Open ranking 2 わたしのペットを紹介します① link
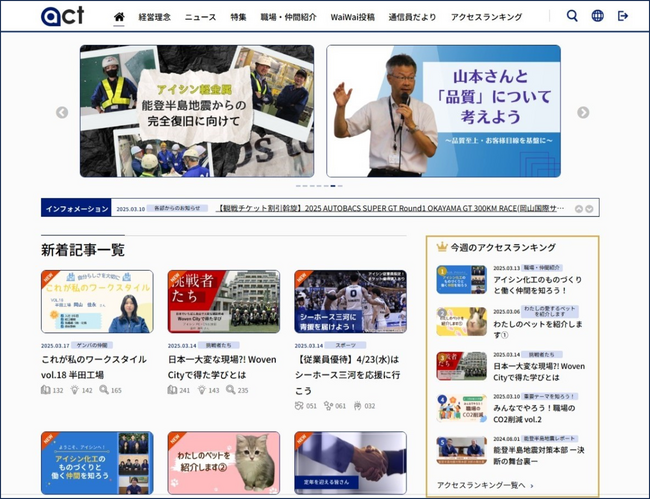The height and width of the screenshot is (499, 650). pos(538,329)
